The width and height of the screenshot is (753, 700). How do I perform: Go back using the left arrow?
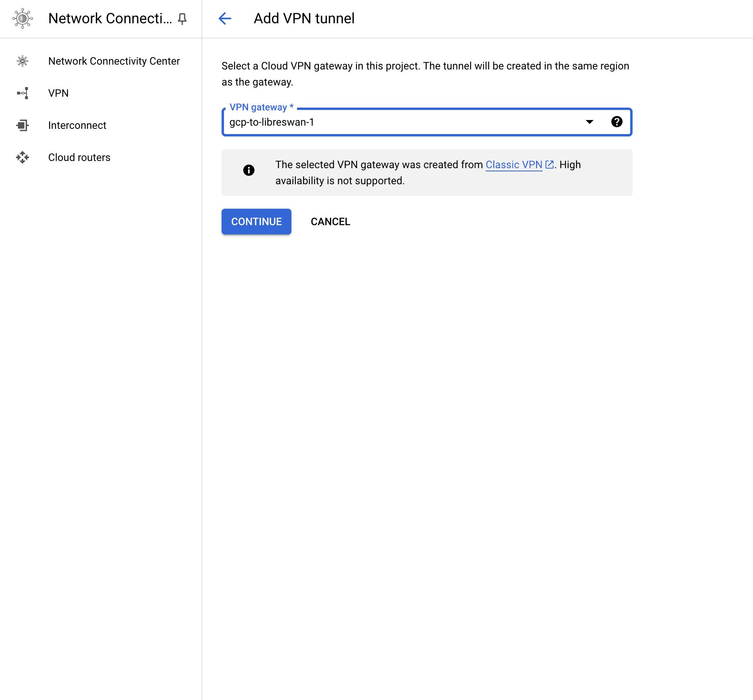point(225,18)
